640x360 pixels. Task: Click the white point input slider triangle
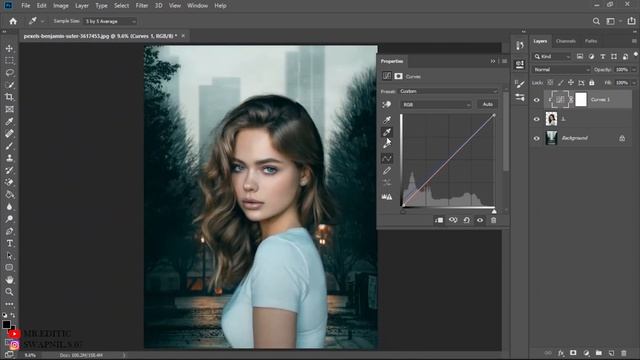(x=494, y=211)
